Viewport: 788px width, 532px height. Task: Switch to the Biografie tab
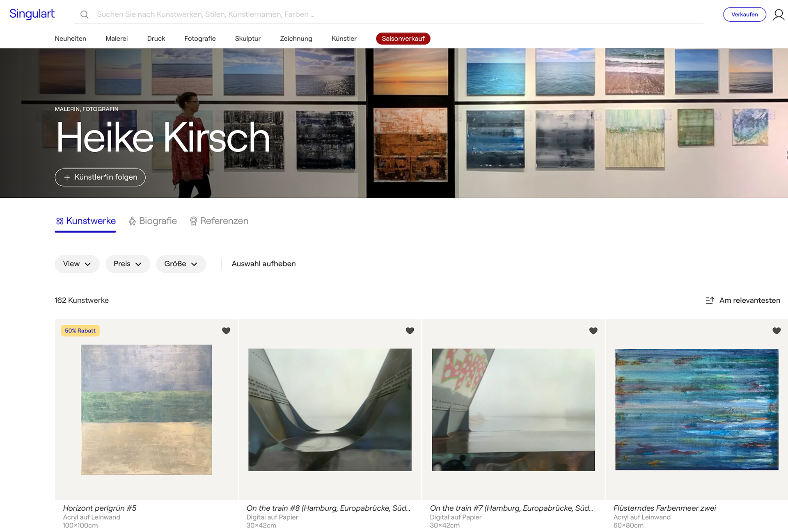tap(153, 221)
